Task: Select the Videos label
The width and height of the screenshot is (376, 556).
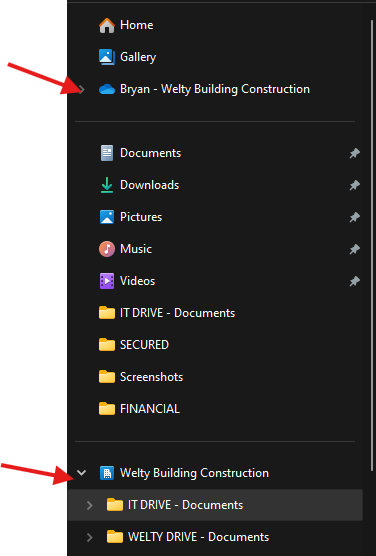Action: click(x=137, y=281)
